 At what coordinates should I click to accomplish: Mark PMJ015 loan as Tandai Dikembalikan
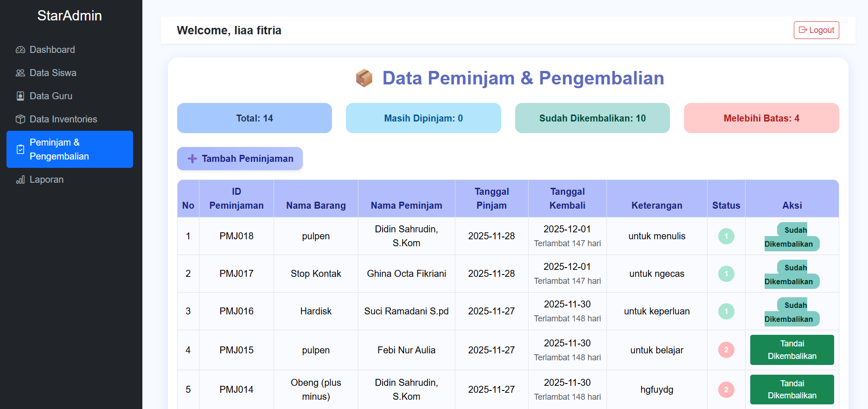point(792,350)
